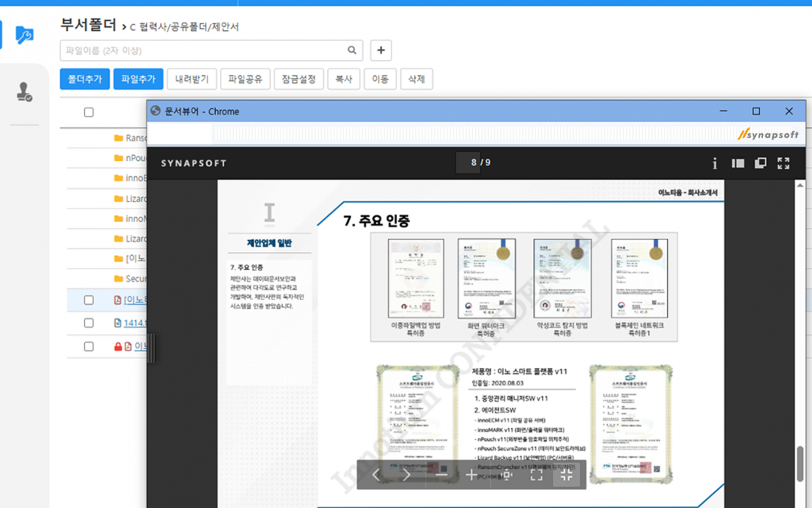
Task: Click the 복사 copy button
Action: 344,79
